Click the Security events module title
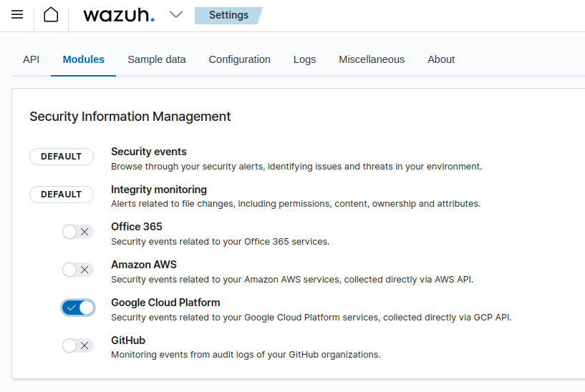585x392 pixels. click(149, 152)
